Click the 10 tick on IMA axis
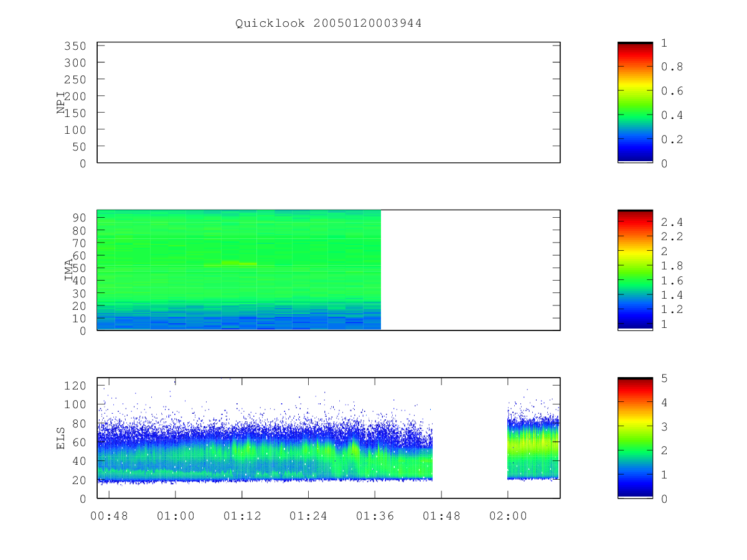The image size is (747, 560). [x=79, y=319]
